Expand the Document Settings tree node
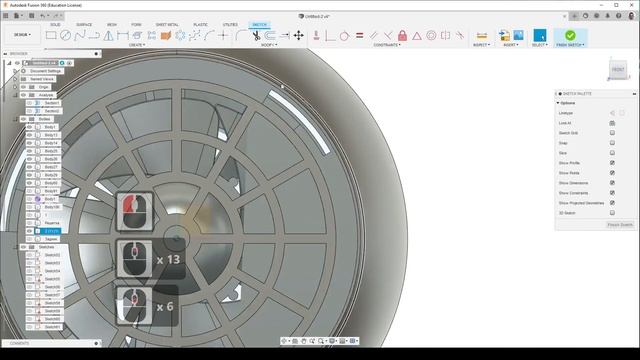The height and width of the screenshot is (360, 640). tap(16, 71)
